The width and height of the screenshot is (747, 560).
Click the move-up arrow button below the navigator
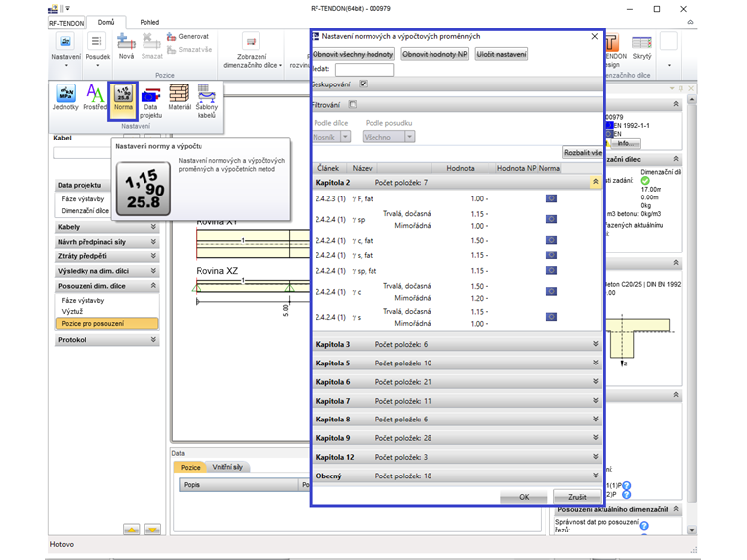pos(131,529)
